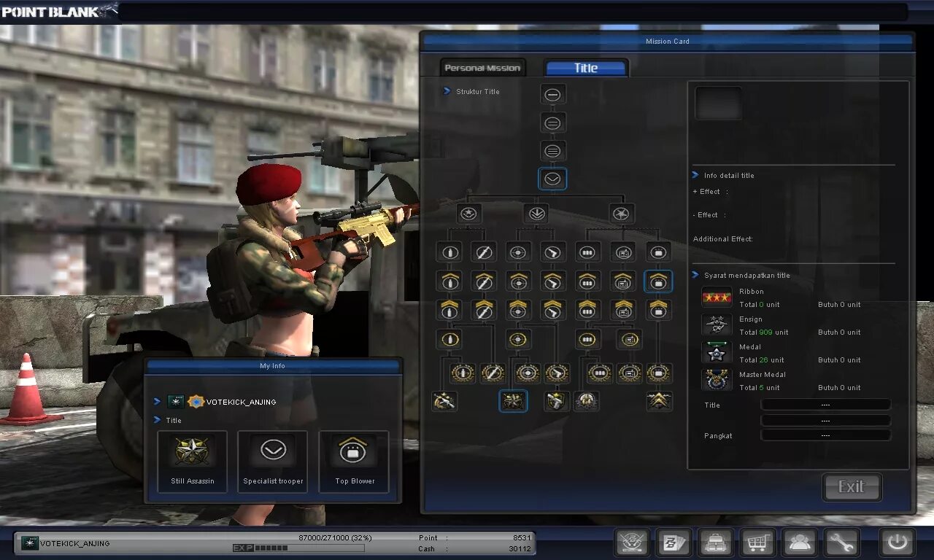
Task: Select the top circular title node
Action: (552, 93)
